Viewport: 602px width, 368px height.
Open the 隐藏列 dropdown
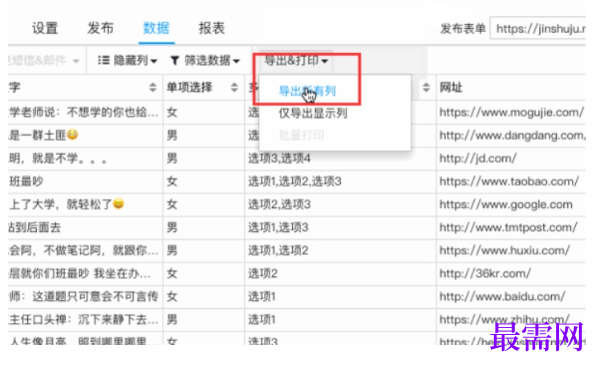(127, 60)
